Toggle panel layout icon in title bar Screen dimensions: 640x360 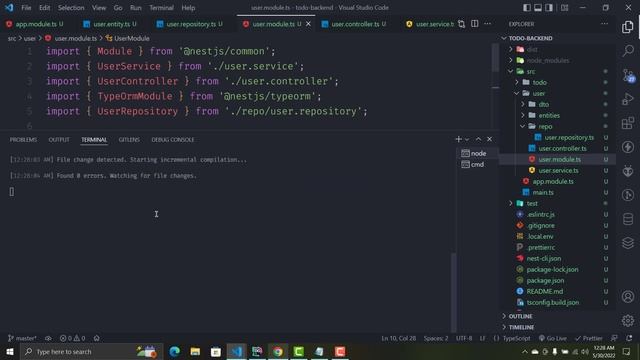tap(538, 8)
